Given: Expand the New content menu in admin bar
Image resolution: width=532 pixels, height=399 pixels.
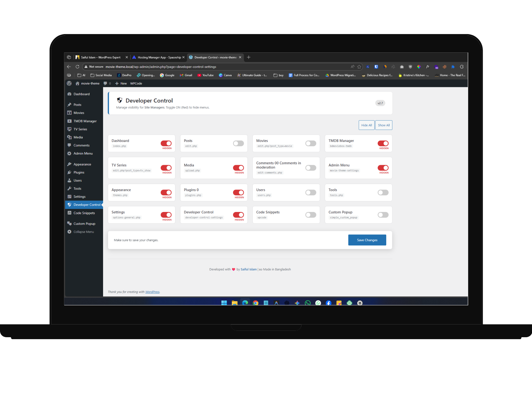Looking at the screenshot, I should click(121, 83).
